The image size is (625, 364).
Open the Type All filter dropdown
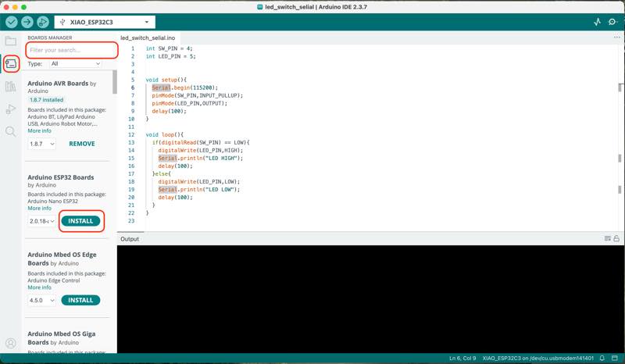pyautogui.click(x=75, y=64)
